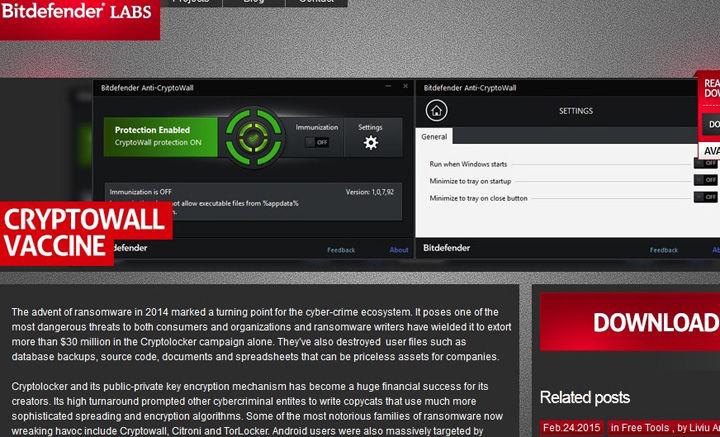
Task: Click the Immunization is OFF status text
Action: click(141, 192)
